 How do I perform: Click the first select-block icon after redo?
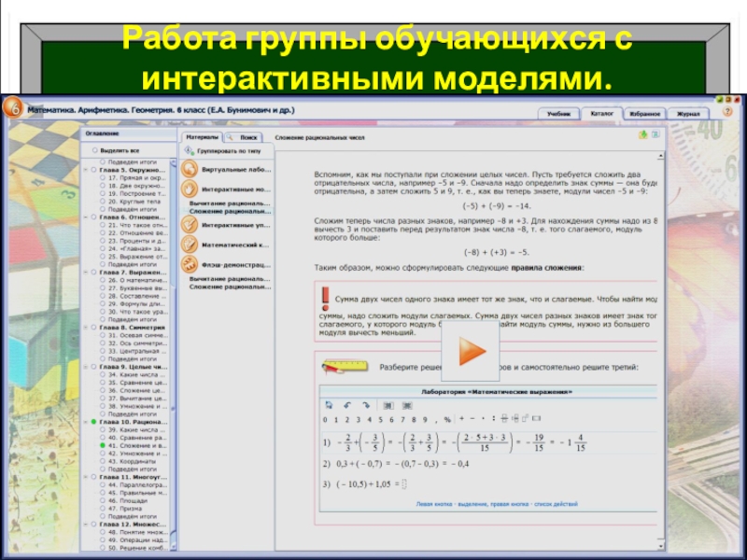388,406
